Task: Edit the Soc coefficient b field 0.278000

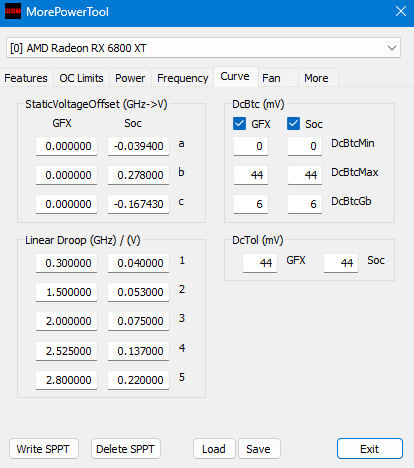Action: pyautogui.click(x=138, y=175)
